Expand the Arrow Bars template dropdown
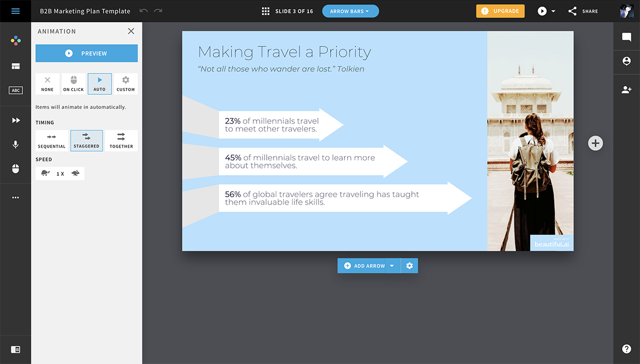Screen dimensions: 640x364 [350, 11]
